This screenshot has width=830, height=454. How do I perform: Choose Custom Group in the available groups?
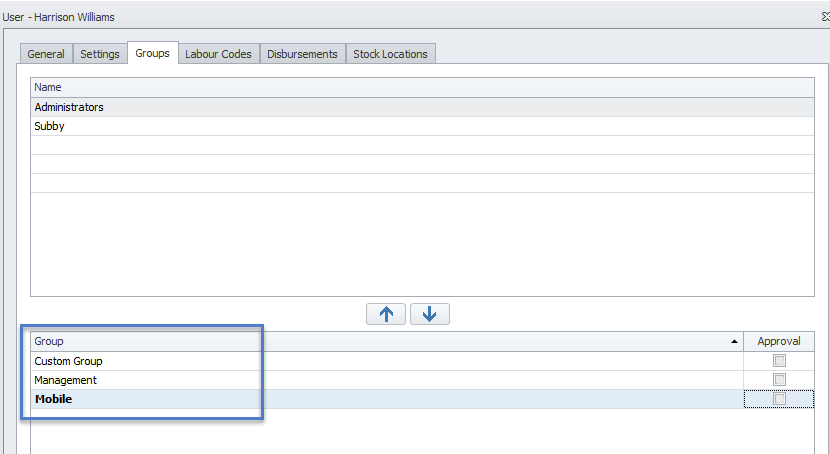tap(68, 361)
